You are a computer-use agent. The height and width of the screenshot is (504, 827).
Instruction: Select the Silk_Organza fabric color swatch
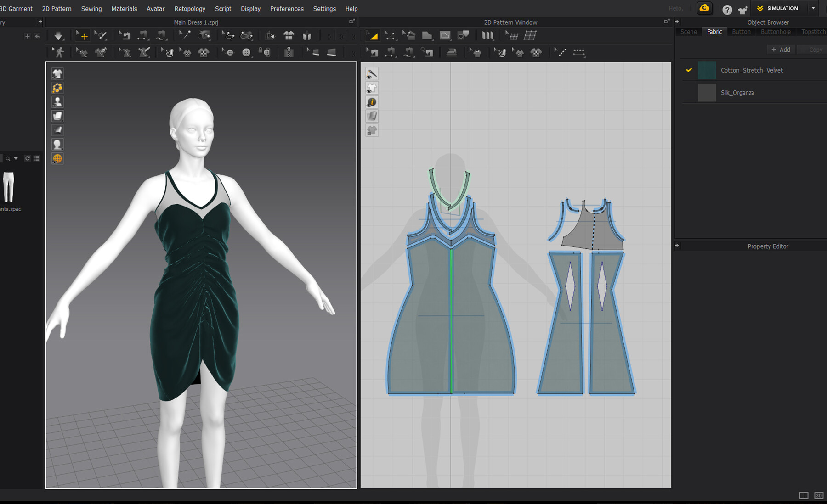pyautogui.click(x=707, y=92)
